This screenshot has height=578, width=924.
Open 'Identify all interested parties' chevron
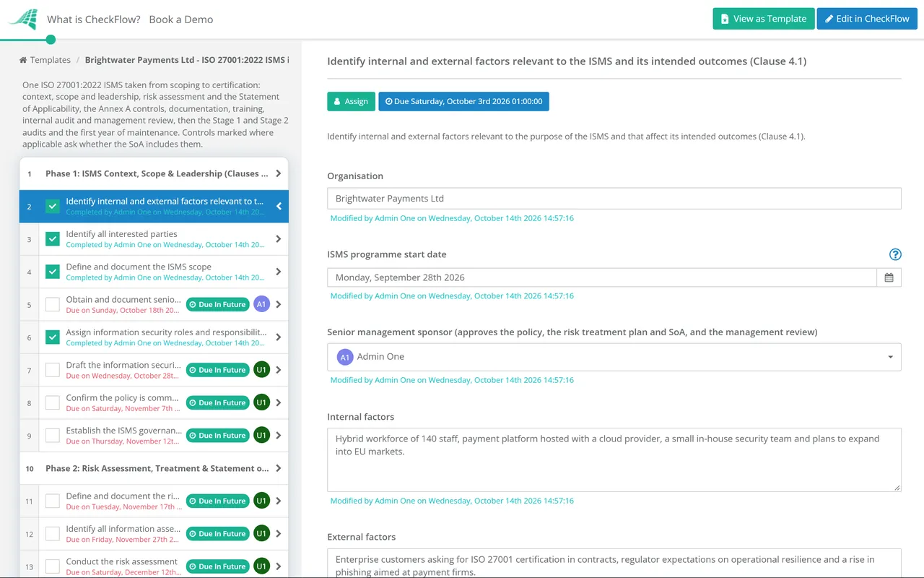[279, 239]
